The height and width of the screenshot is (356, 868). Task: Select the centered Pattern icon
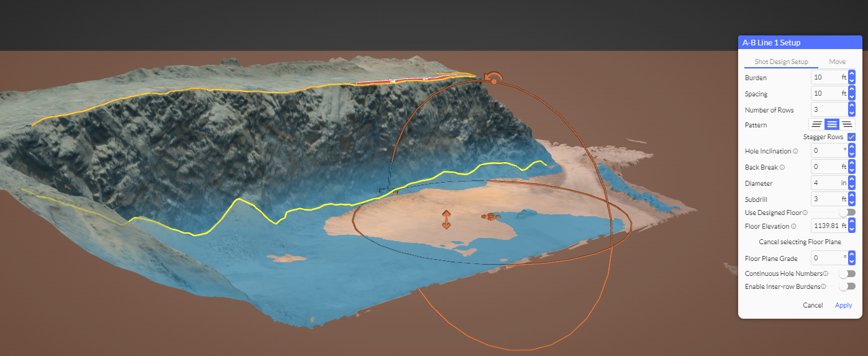coord(832,125)
